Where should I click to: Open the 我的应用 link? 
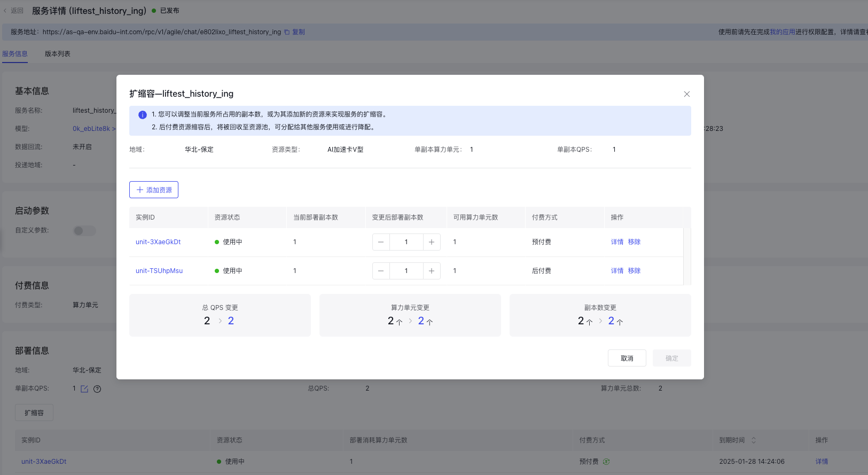click(783, 32)
